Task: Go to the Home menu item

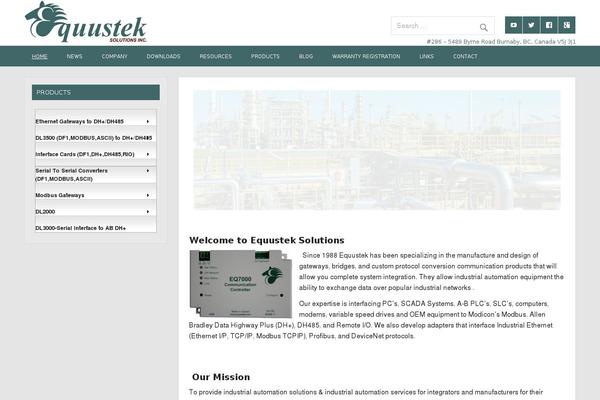Action: 39,56
